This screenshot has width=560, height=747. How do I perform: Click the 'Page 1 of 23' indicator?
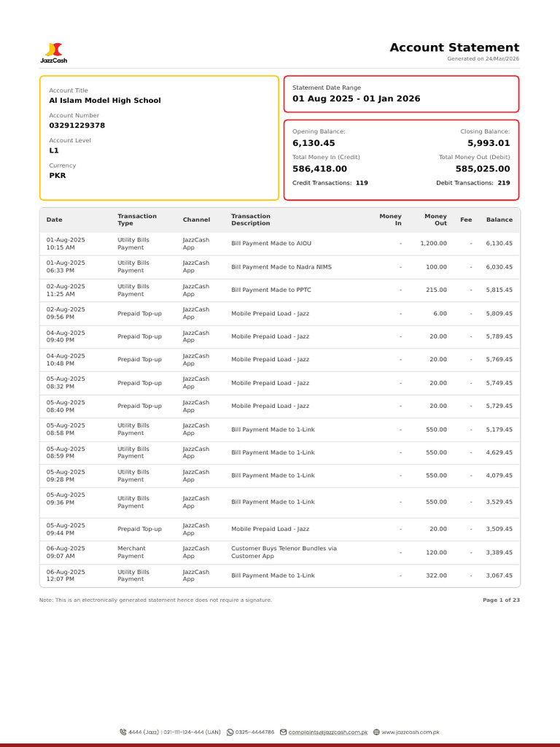tap(501, 600)
